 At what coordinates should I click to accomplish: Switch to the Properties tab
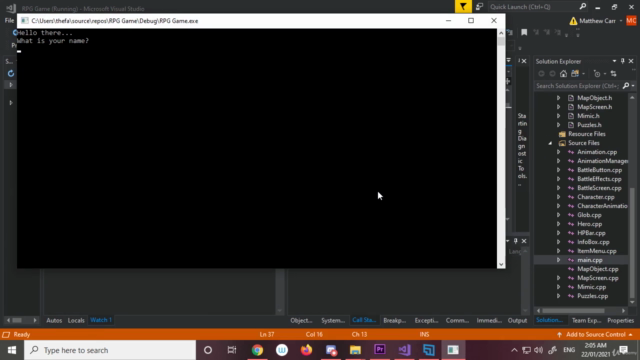(620, 320)
